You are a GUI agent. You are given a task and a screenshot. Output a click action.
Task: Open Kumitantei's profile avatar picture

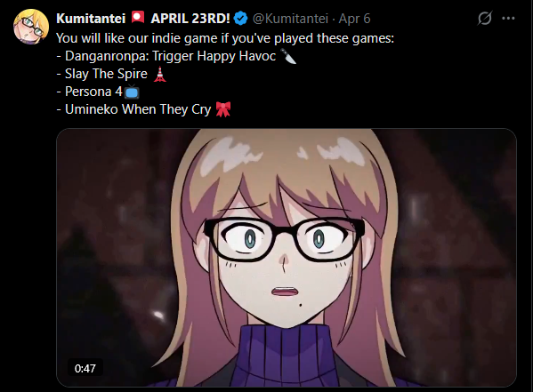31,27
